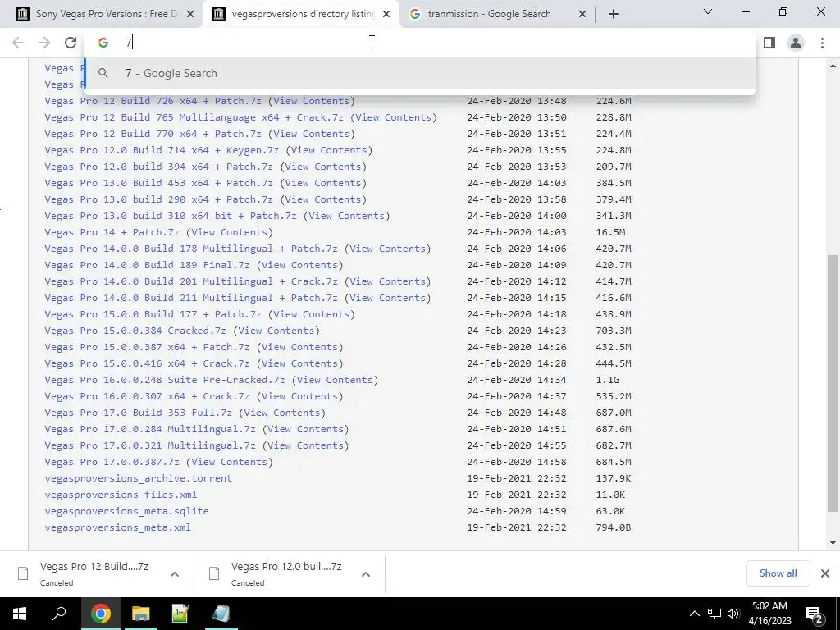Click Show all downloads button

778,573
